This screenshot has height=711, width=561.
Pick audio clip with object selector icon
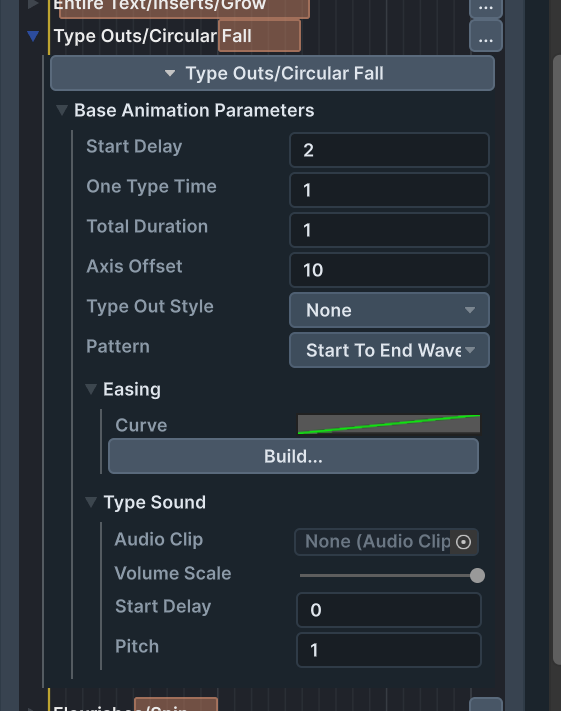[463, 542]
